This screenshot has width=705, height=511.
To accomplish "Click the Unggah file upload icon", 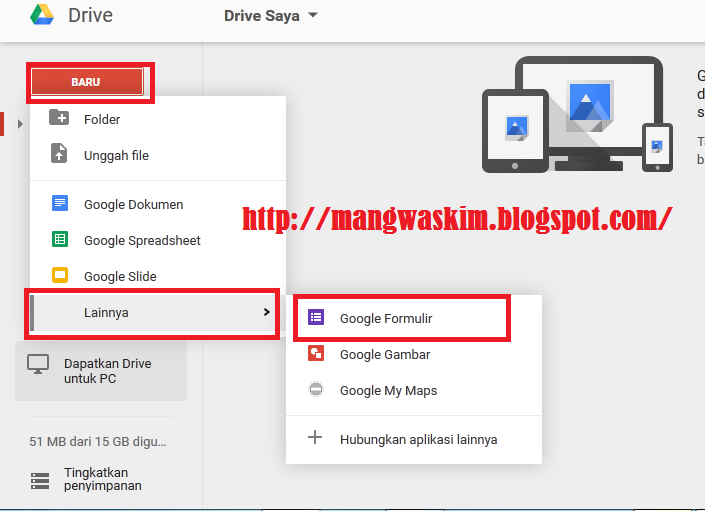I will pyautogui.click(x=59, y=153).
